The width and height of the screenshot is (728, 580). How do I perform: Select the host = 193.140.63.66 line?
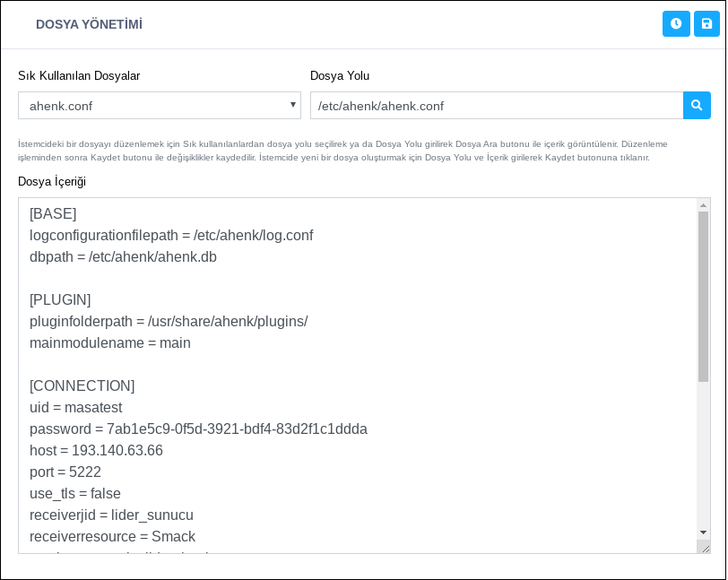(x=96, y=451)
